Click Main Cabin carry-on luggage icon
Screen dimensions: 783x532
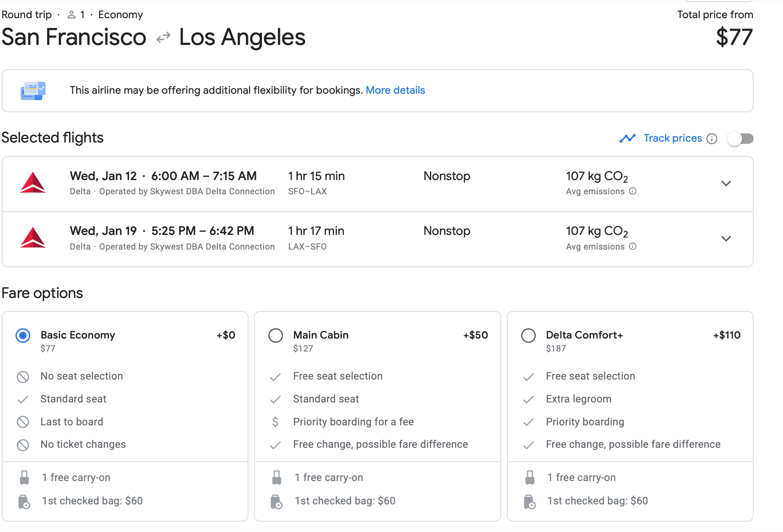(277, 478)
